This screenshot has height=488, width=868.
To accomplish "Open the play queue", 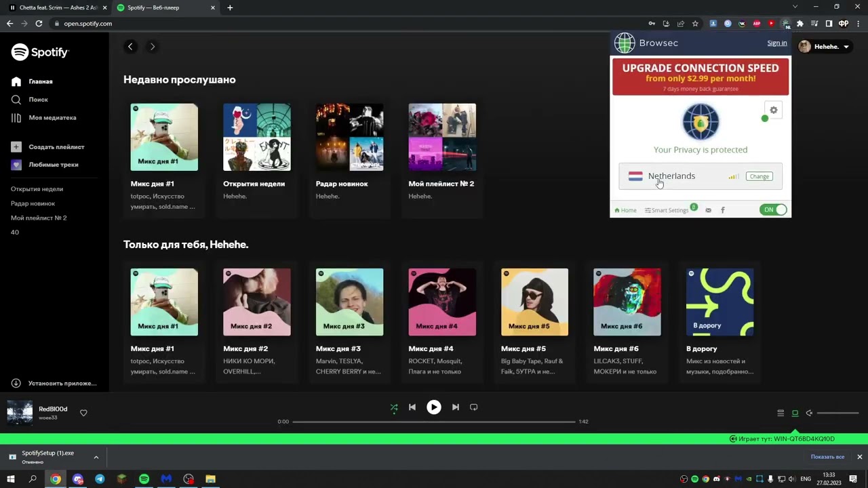I will click(x=781, y=413).
